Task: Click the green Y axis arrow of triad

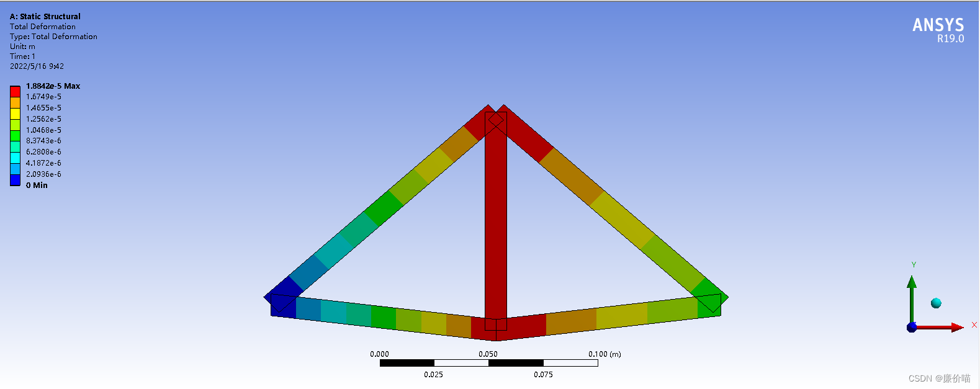Action: coord(912,299)
